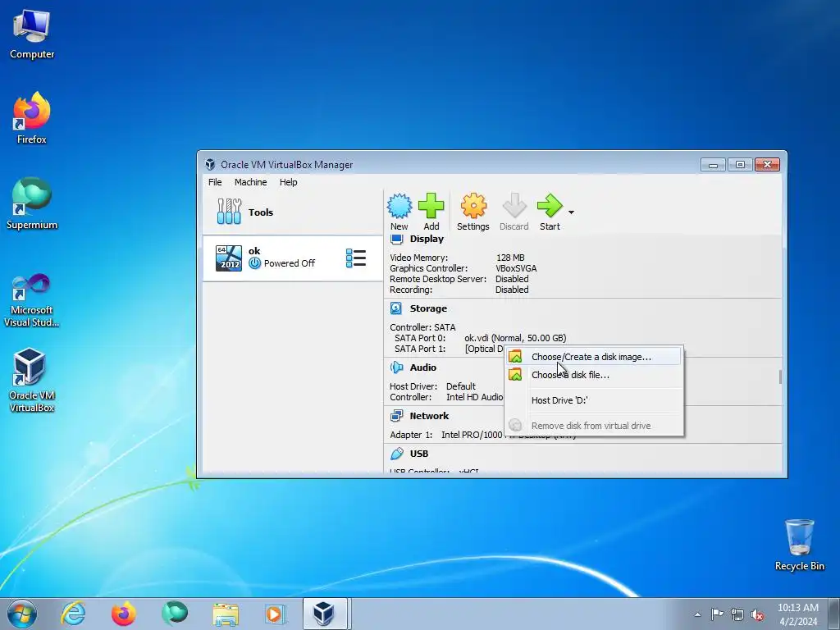Viewport: 840px width, 630px height.
Task: Click the ok.vdi SATA Port 0 link
Action: tap(515, 338)
